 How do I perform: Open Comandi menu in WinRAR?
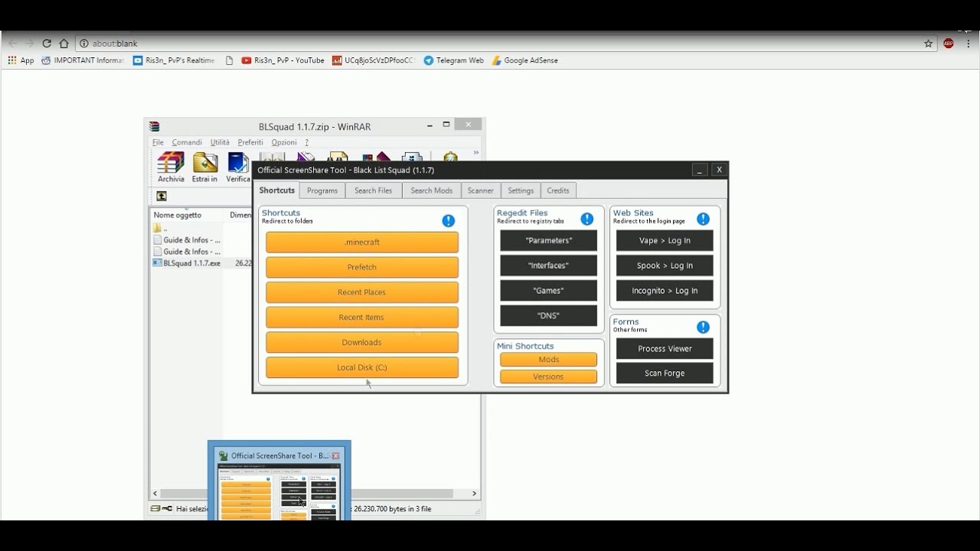[187, 142]
